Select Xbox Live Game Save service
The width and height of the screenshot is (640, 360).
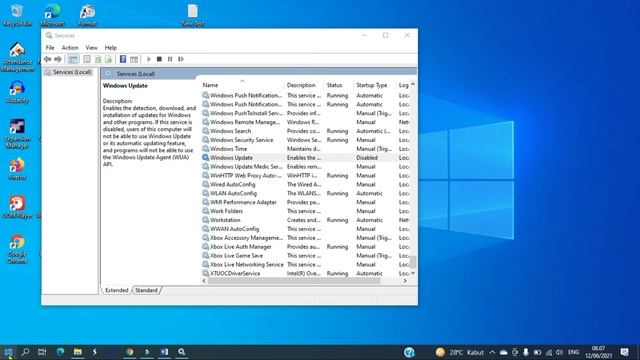coord(306,256)
